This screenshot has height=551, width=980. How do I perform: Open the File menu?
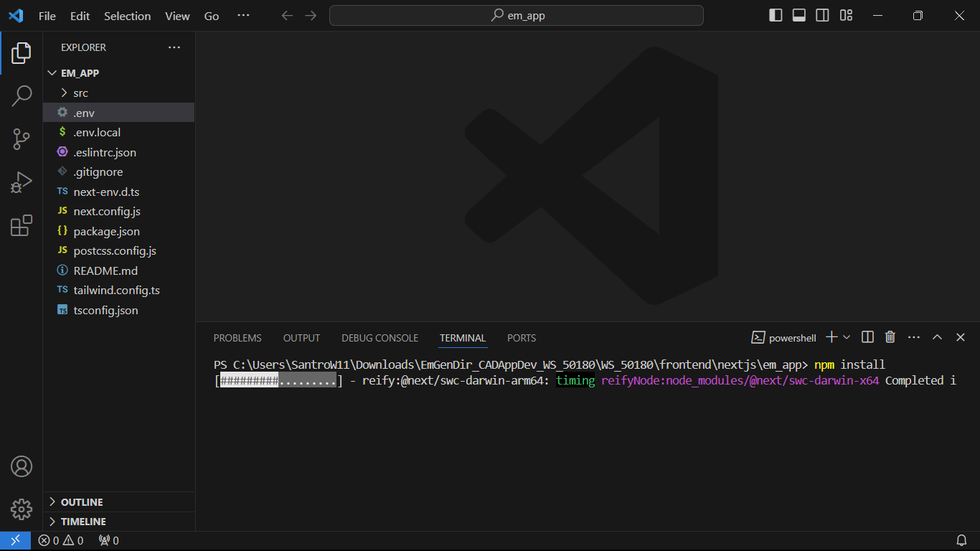[x=47, y=16]
